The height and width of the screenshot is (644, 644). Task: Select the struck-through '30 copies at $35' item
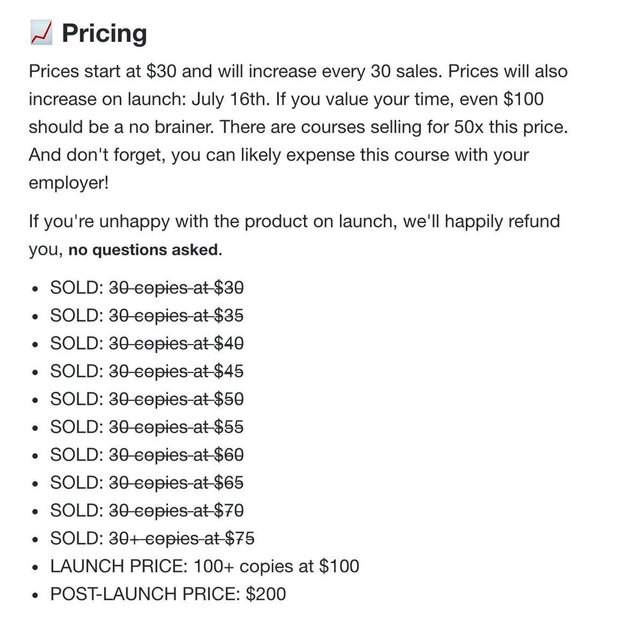[176, 316]
